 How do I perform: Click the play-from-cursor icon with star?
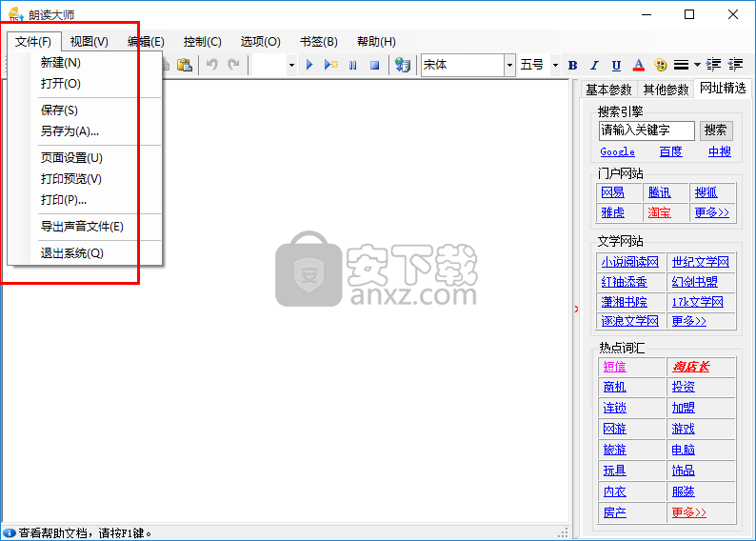pyautogui.click(x=331, y=65)
